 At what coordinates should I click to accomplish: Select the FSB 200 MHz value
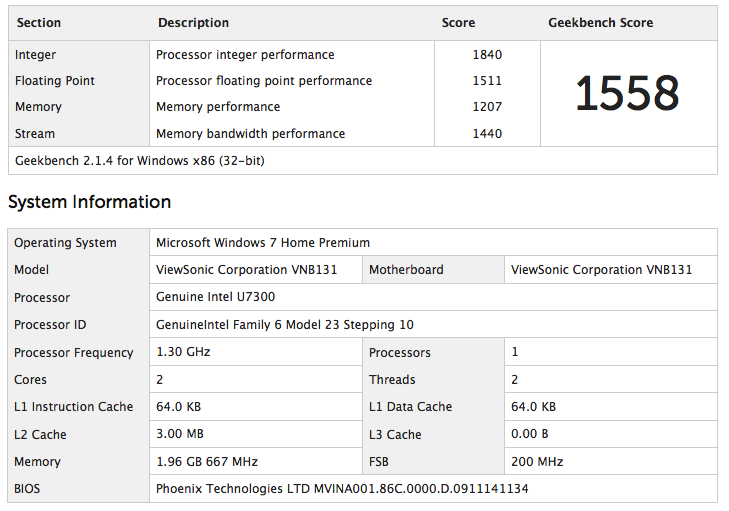[537, 462]
